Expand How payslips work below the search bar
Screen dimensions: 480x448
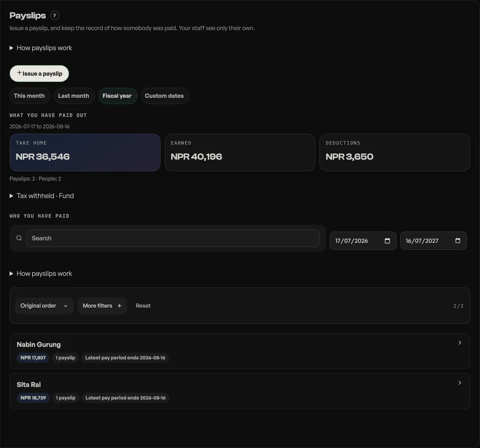pos(41,274)
